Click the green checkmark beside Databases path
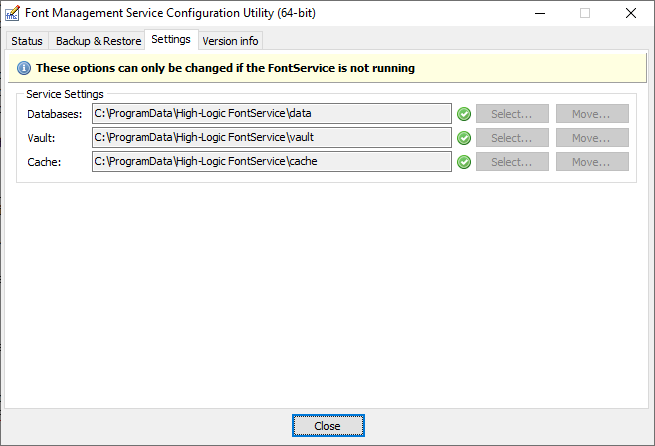 (x=464, y=114)
